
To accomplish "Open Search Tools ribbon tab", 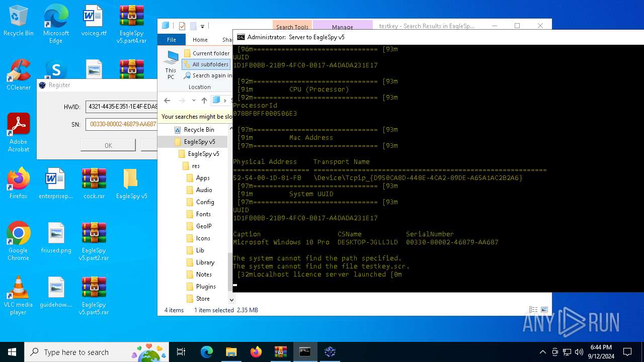I will [x=292, y=27].
